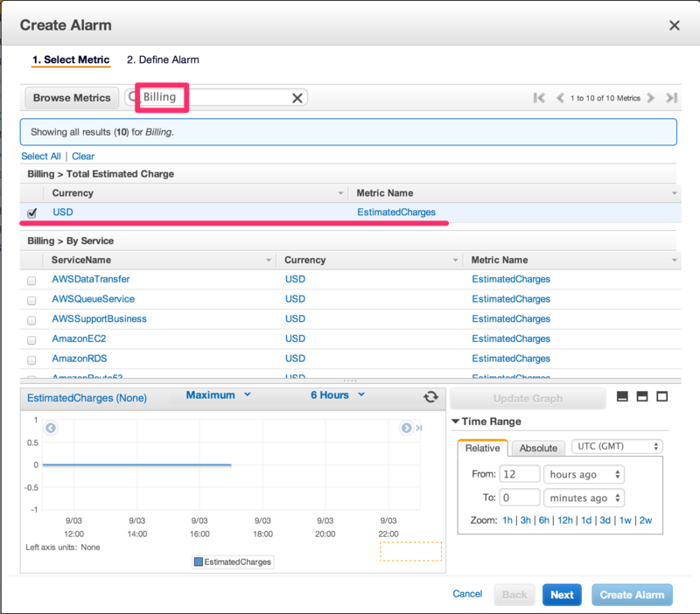Go to first page of metrics
700x614 pixels.
(x=539, y=98)
